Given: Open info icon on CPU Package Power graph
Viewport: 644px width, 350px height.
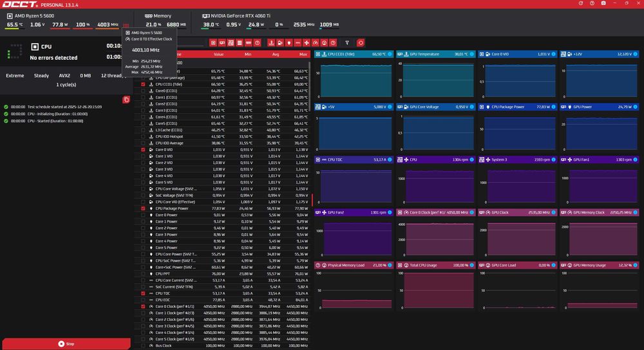Looking at the screenshot, I should (553, 107).
